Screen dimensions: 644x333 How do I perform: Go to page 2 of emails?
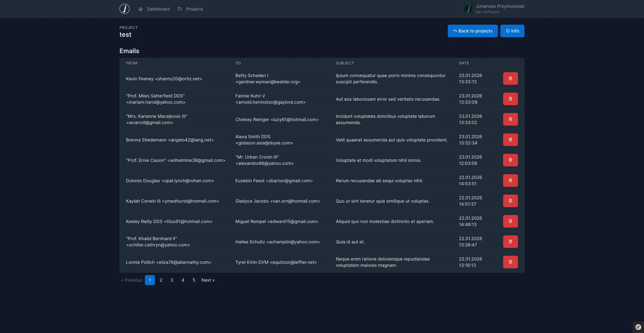click(161, 280)
